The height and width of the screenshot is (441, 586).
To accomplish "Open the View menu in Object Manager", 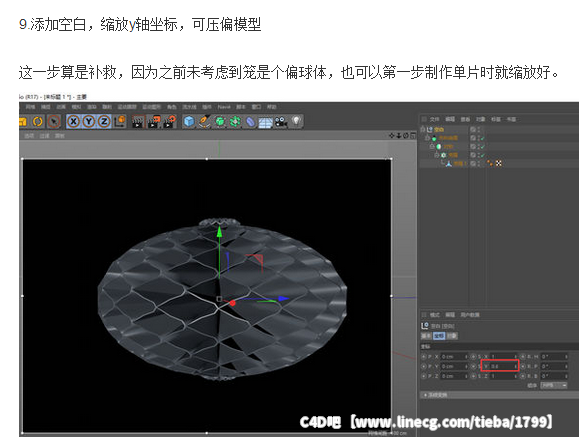I will (465, 119).
